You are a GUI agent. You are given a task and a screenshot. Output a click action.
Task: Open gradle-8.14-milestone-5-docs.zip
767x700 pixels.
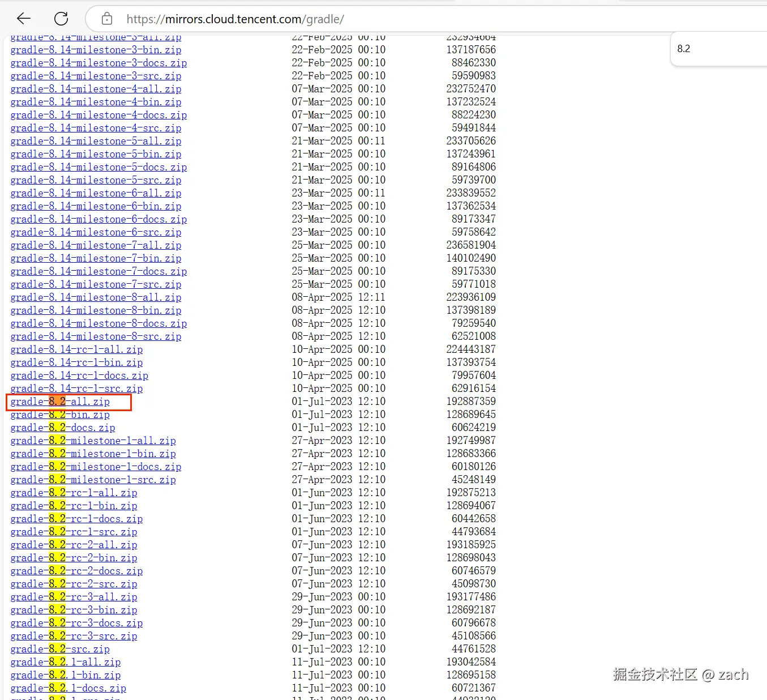tap(98, 167)
